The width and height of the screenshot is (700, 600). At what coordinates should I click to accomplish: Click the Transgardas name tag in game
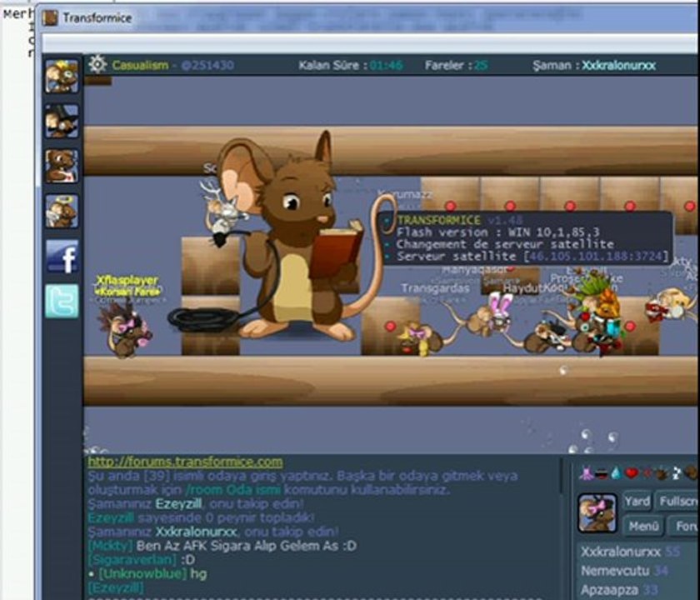tap(435, 288)
